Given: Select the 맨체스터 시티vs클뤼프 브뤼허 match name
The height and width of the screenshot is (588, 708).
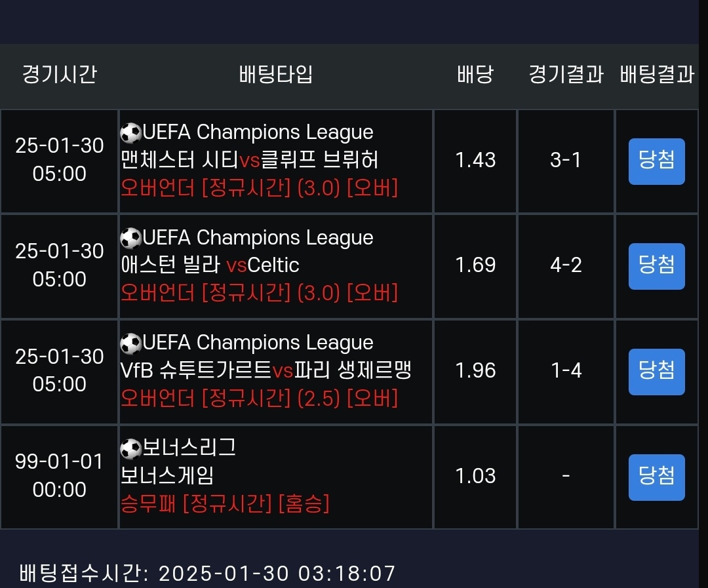Looking at the screenshot, I should (x=250, y=160).
